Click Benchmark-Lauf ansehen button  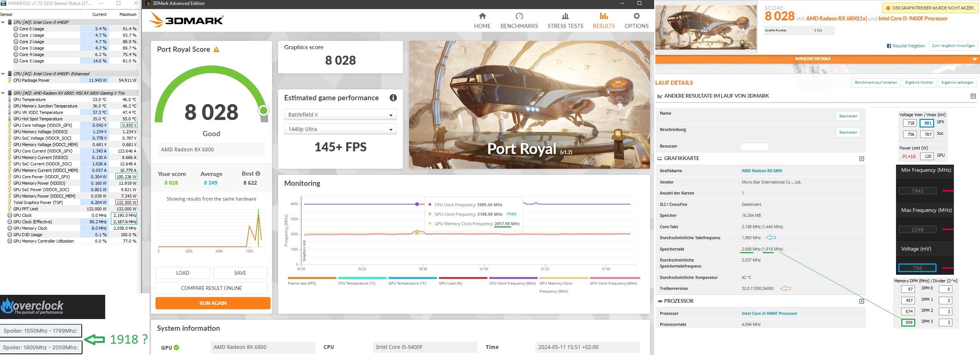click(x=876, y=83)
